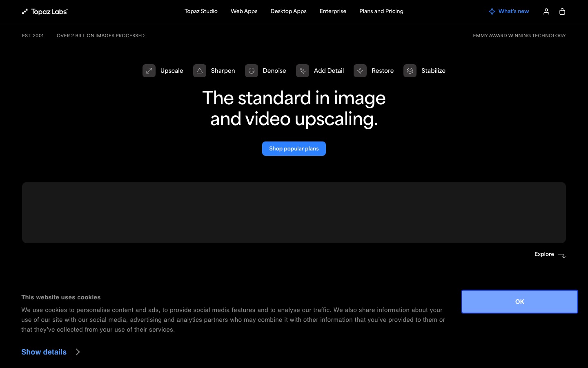Open the Show details link
Screen dimensions: 588x368
coord(44,352)
